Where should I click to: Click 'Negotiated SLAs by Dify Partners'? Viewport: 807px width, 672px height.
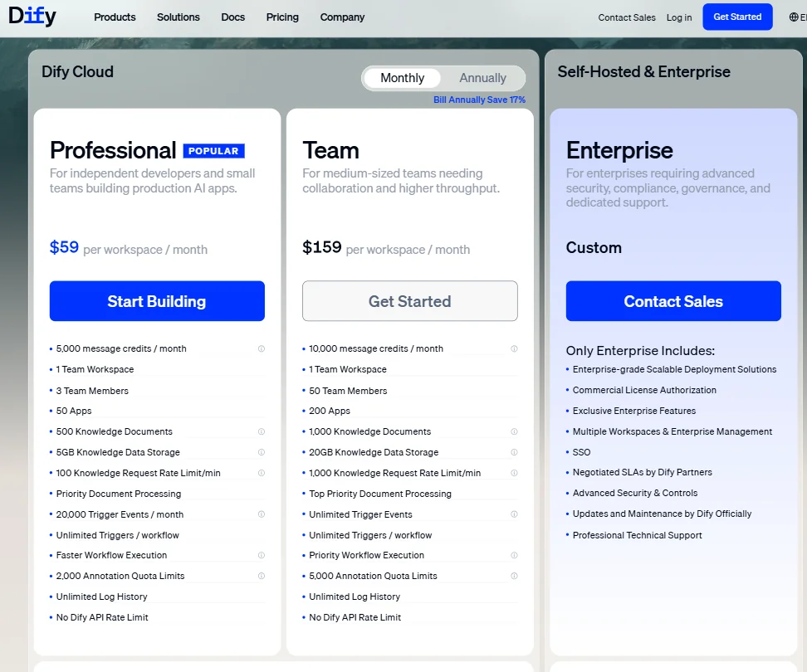point(643,472)
